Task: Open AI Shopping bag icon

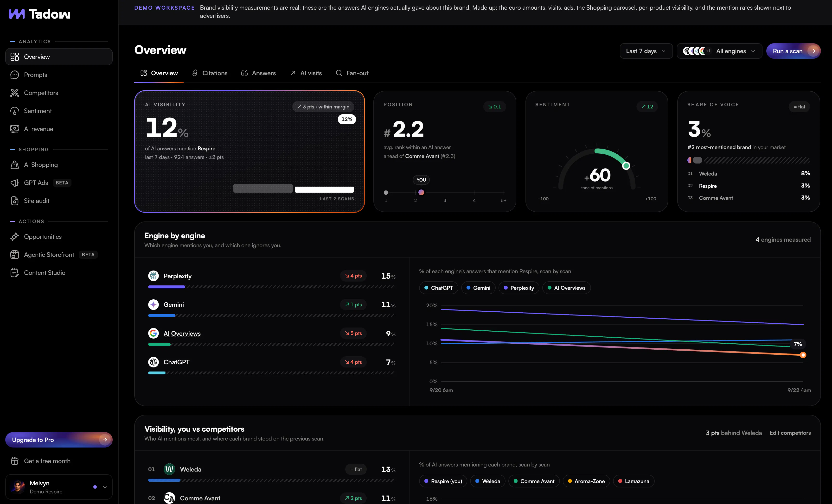Action: pyautogui.click(x=14, y=165)
